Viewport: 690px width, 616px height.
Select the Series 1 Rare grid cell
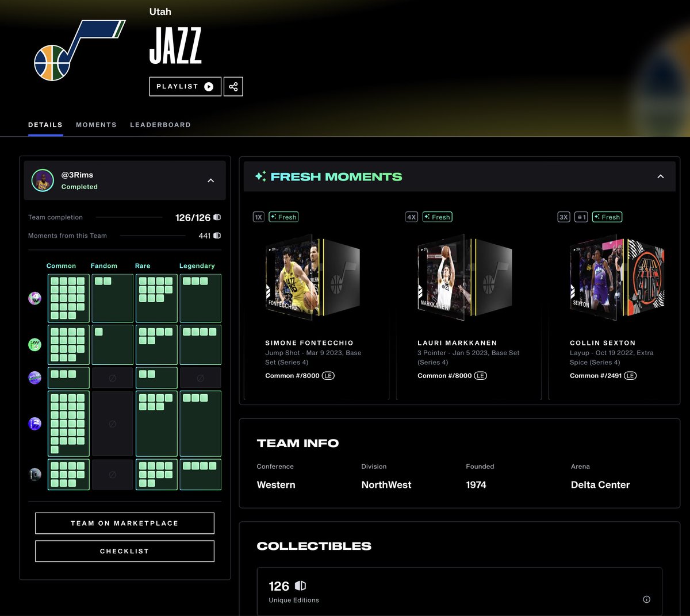(156, 475)
